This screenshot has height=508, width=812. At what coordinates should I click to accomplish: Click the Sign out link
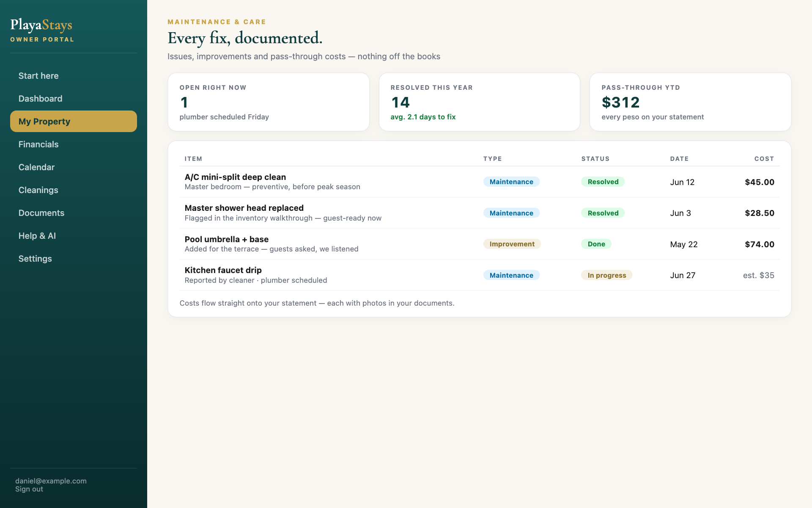pos(29,489)
